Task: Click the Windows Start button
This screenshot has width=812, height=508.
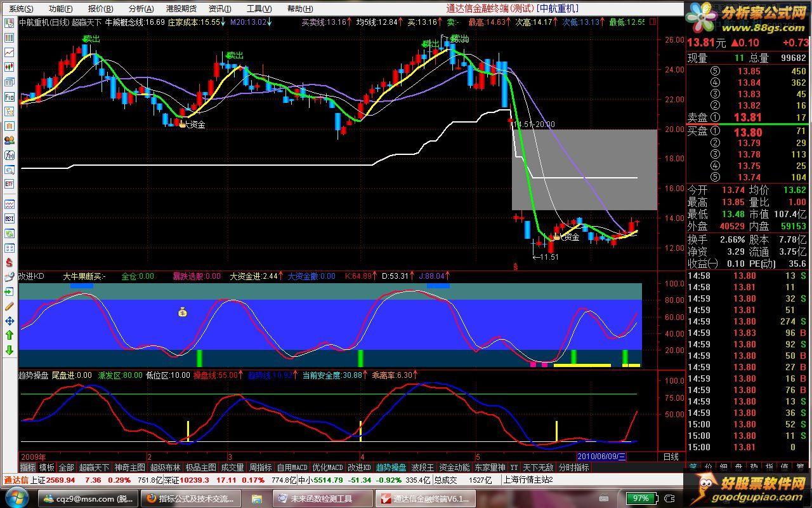Action: (17, 498)
